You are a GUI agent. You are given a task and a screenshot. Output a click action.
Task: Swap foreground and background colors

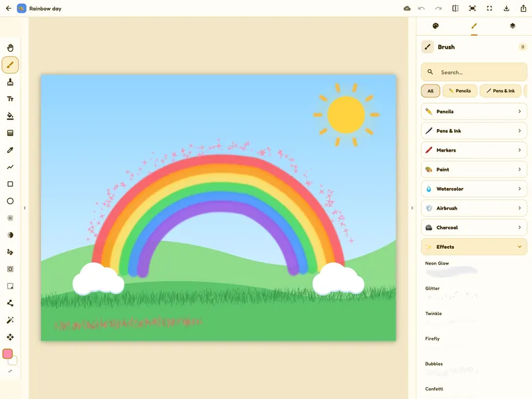pyautogui.click(x=10, y=371)
